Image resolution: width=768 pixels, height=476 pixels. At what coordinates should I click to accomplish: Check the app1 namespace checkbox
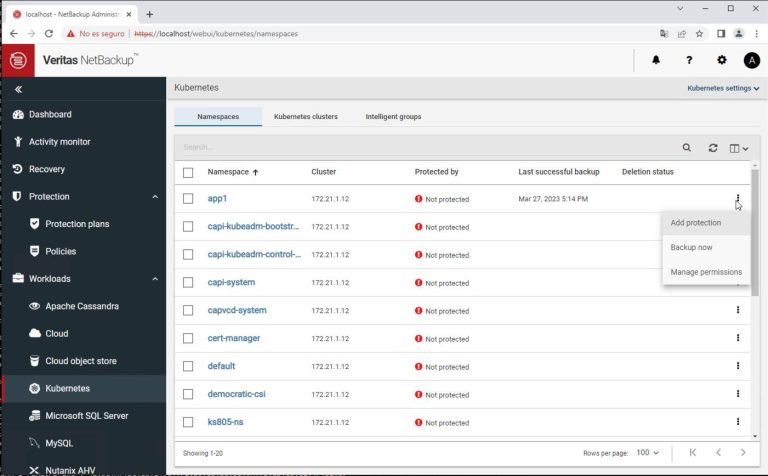[x=188, y=199]
